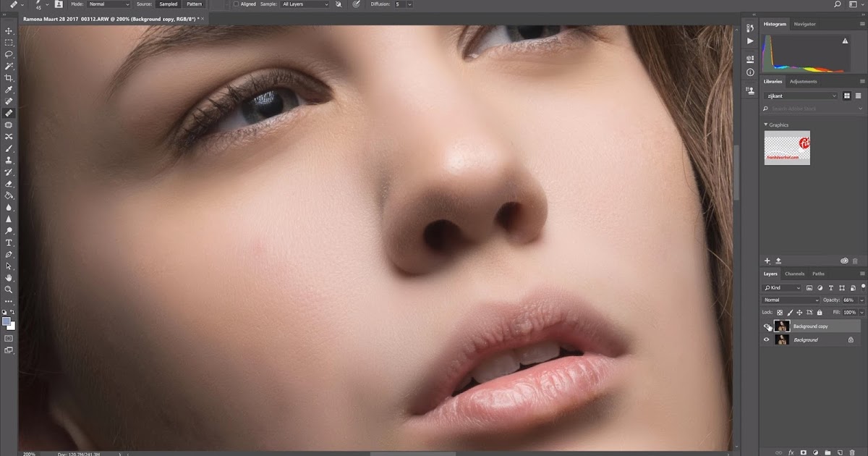Hide the Background copy layer
The image size is (868, 456).
coord(767,326)
